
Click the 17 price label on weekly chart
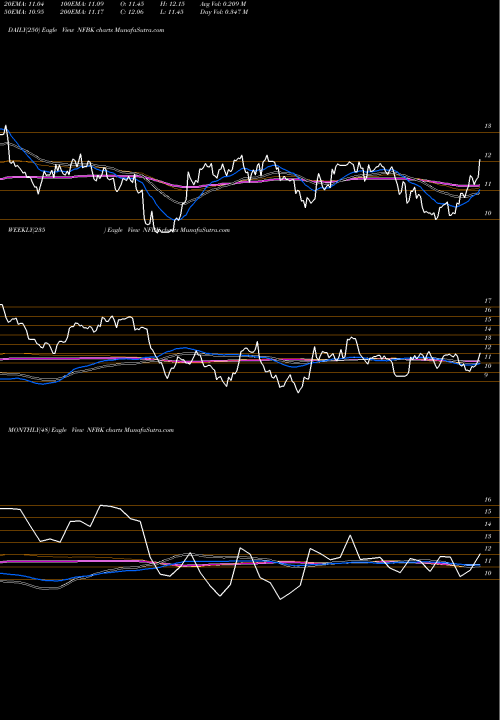(x=488, y=301)
